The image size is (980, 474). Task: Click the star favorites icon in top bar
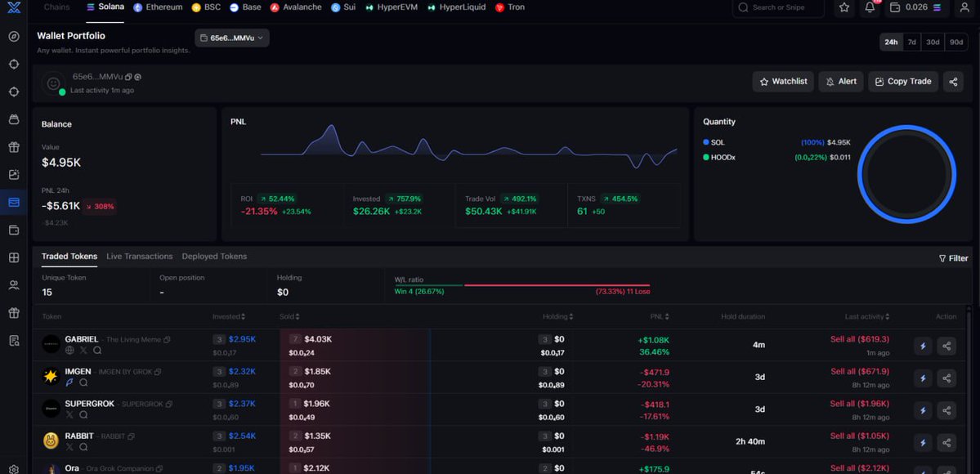pos(844,7)
